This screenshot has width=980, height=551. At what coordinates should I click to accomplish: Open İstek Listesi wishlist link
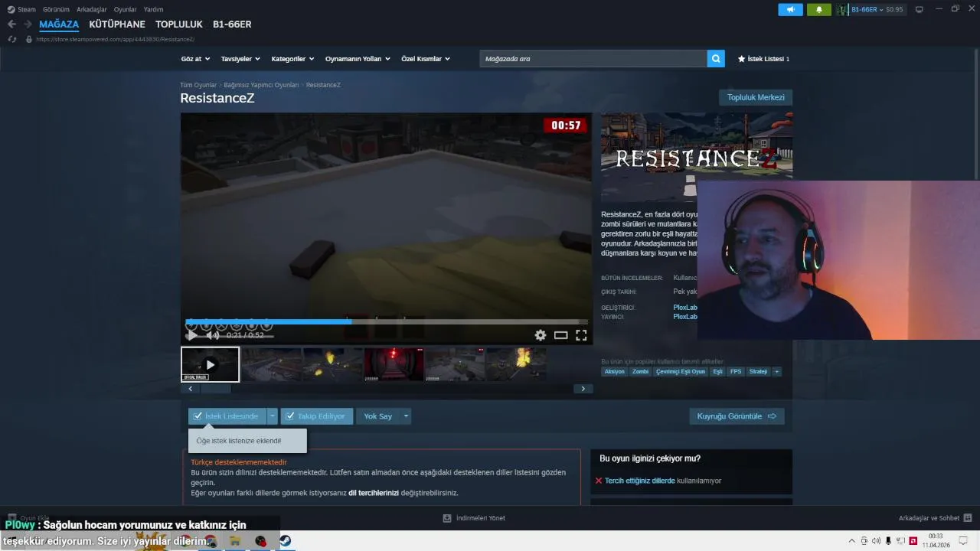point(763,59)
